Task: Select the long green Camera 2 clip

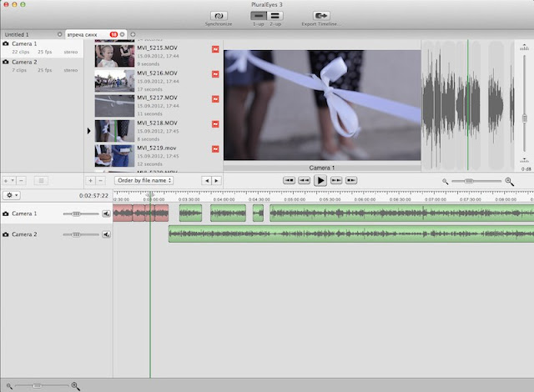Action: click(x=351, y=234)
